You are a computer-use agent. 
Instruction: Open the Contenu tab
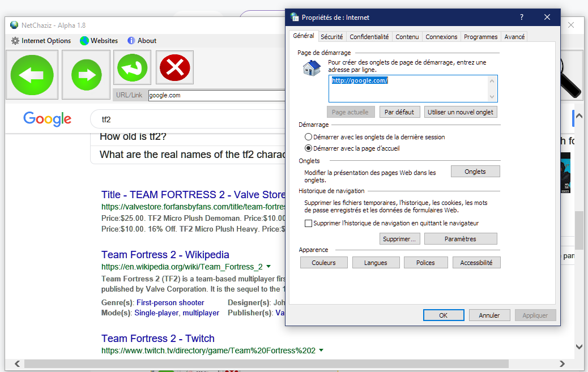tap(407, 37)
